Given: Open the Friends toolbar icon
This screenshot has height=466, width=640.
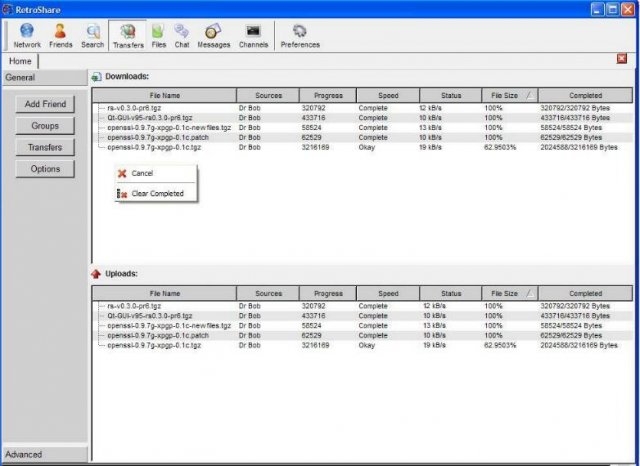Looking at the screenshot, I should click(x=61, y=35).
